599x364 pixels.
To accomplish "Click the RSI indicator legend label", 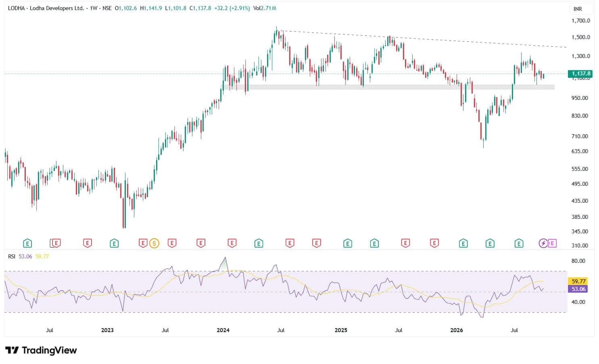I will [12, 256].
